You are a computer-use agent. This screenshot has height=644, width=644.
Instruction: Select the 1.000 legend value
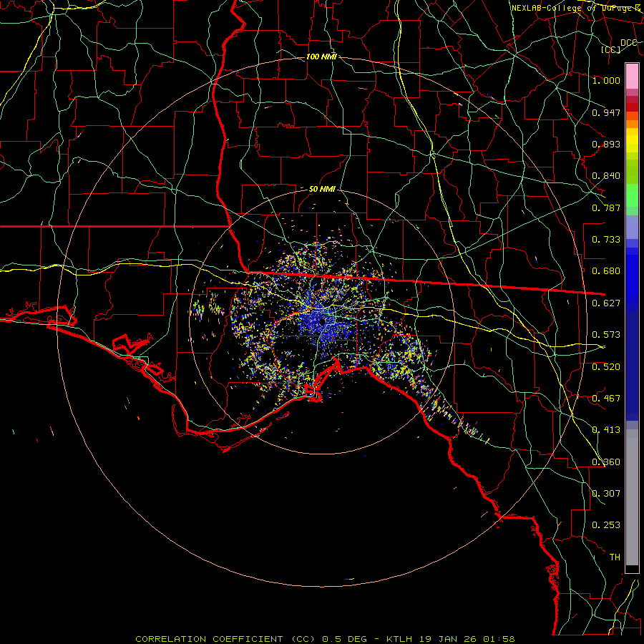pos(606,80)
